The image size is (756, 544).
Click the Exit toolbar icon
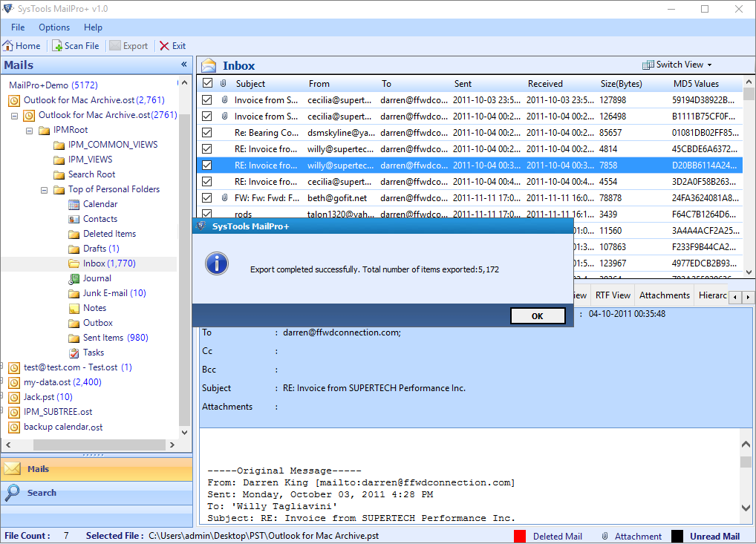coord(164,46)
